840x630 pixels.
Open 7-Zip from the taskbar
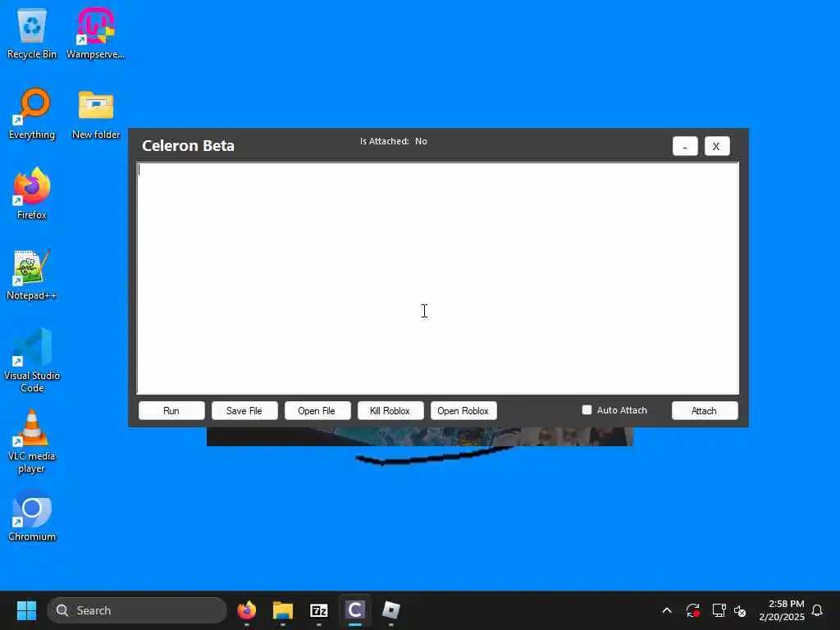pos(319,610)
